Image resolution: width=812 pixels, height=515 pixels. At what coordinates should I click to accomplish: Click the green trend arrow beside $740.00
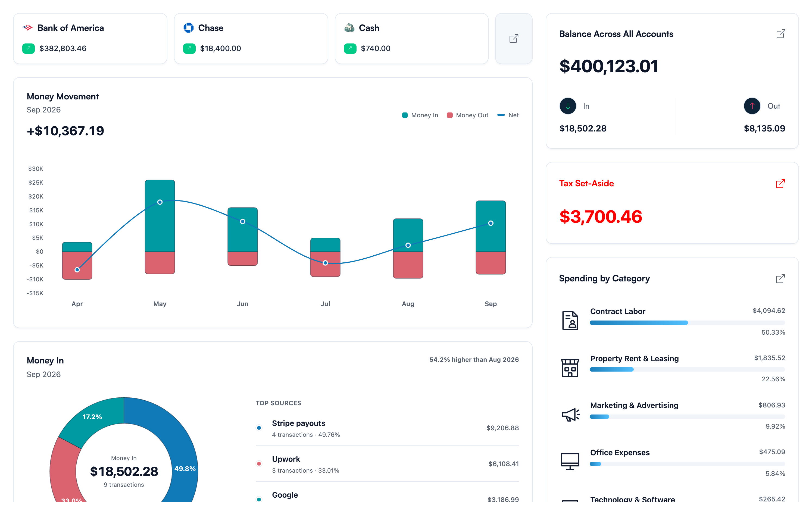pyautogui.click(x=350, y=49)
